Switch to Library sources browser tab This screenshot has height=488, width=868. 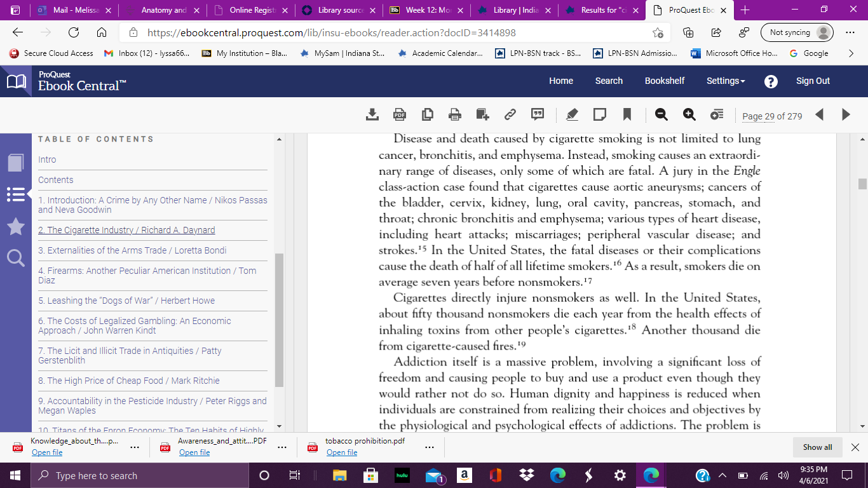339,10
